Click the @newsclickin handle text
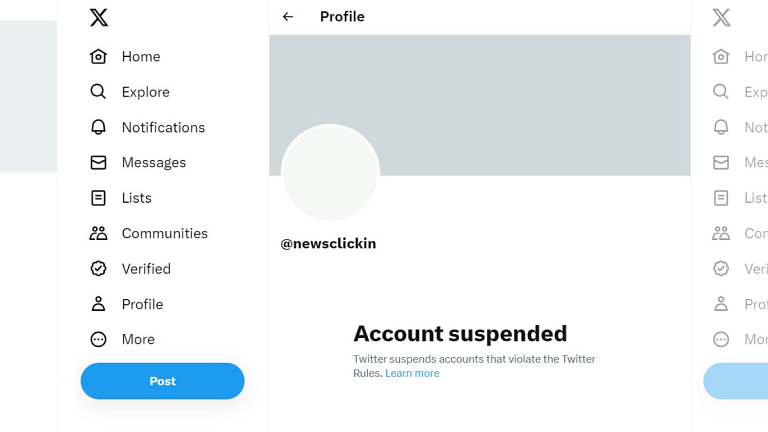The height and width of the screenshot is (432, 768). pyautogui.click(x=328, y=243)
